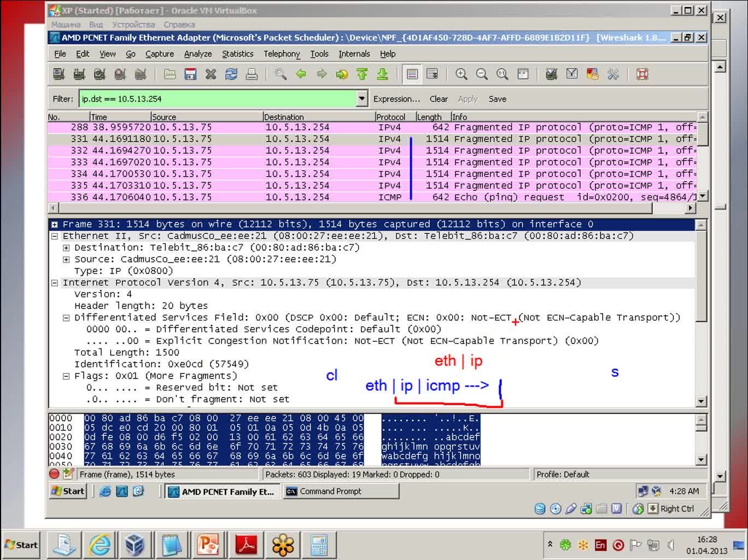Go back in packet history
The image size is (748, 560).
point(301,74)
